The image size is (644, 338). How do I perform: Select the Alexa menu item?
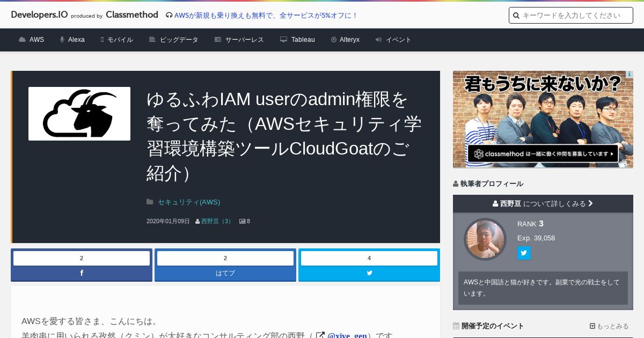pos(72,40)
